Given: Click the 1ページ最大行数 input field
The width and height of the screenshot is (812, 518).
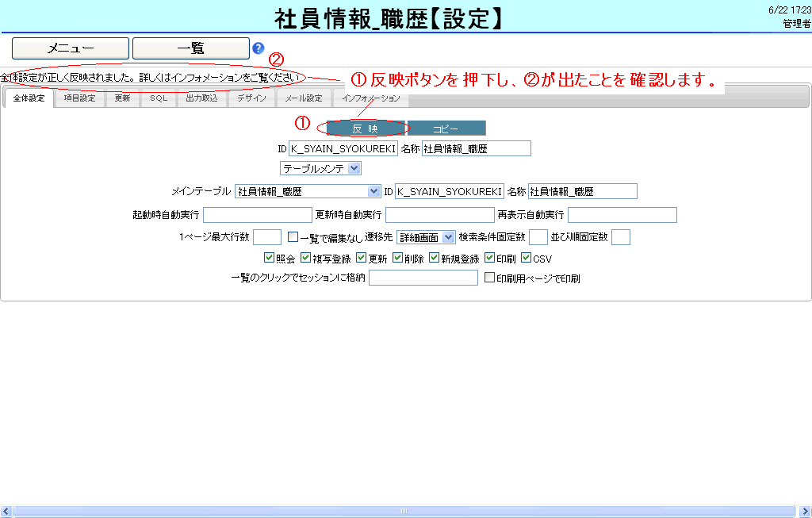Looking at the screenshot, I should [267, 236].
